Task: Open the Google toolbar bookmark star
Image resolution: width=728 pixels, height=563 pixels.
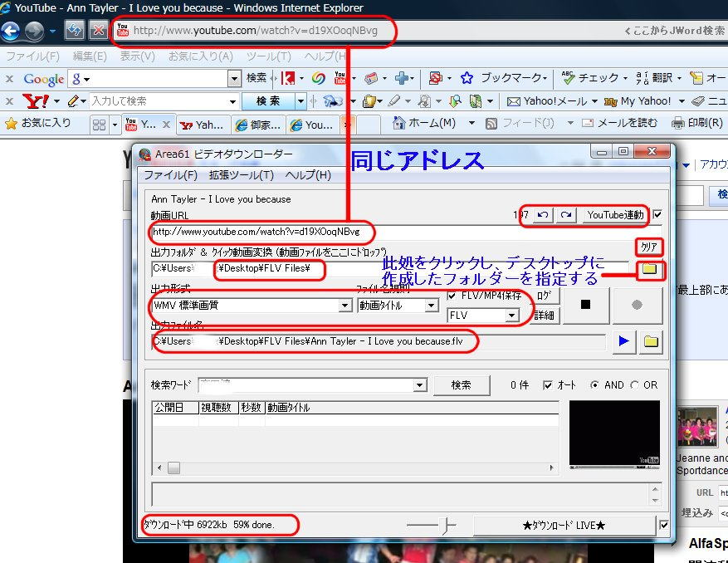Action: (x=467, y=78)
